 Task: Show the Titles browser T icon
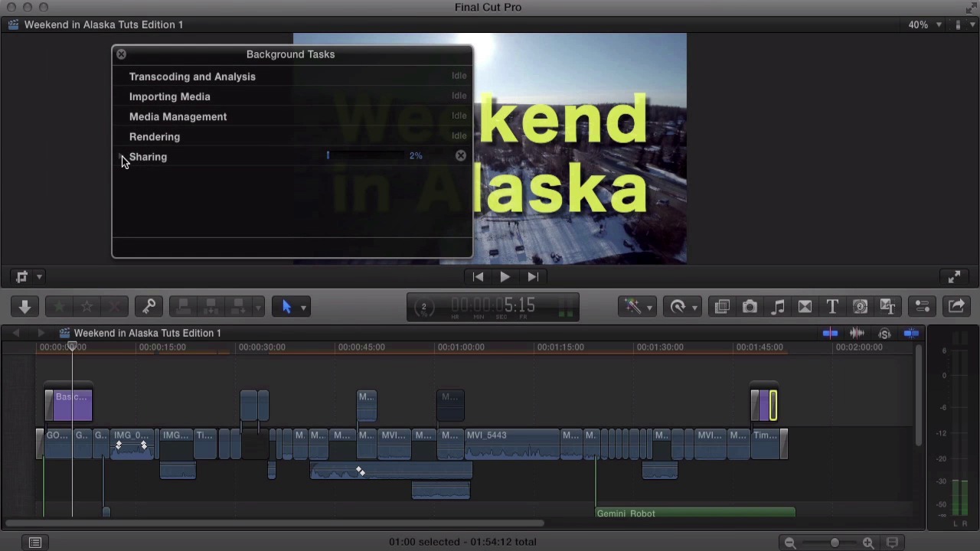[x=832, y=307]
